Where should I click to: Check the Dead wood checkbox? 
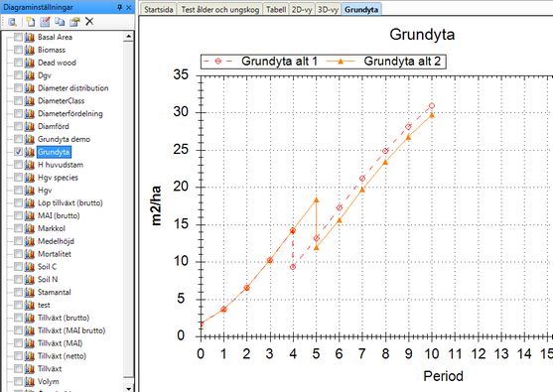pyautogui.click(x=18, y=63)
